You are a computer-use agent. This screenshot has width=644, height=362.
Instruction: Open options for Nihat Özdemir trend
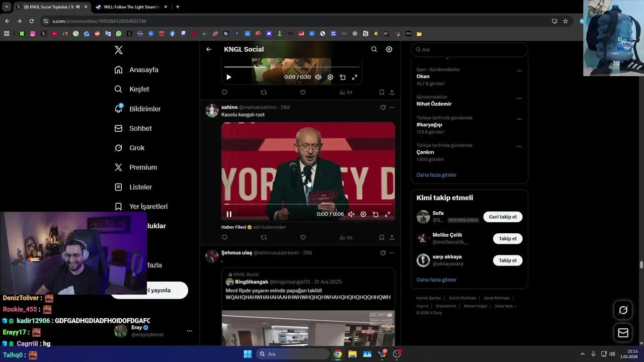click(x=519, y=98)
